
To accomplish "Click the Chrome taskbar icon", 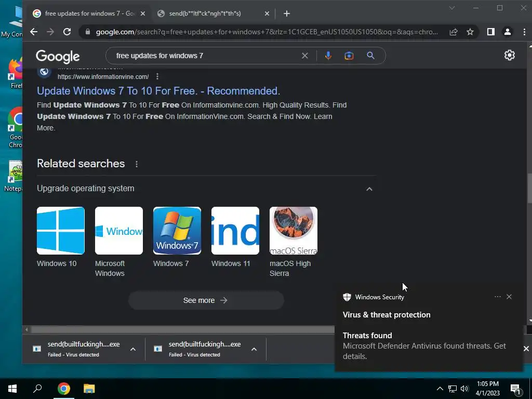I will click(x=63, y=389).
